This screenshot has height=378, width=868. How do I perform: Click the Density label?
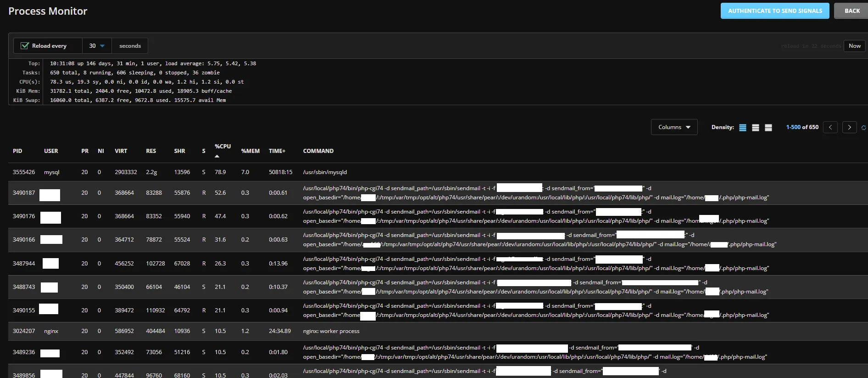tap(723, 127)
